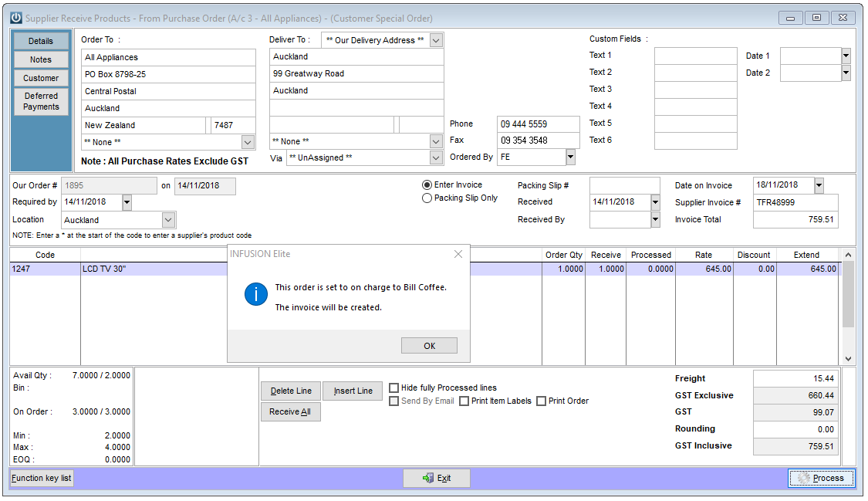868x501 pixels.
Task: Click the Receive All button
Action: click(291, 412)
